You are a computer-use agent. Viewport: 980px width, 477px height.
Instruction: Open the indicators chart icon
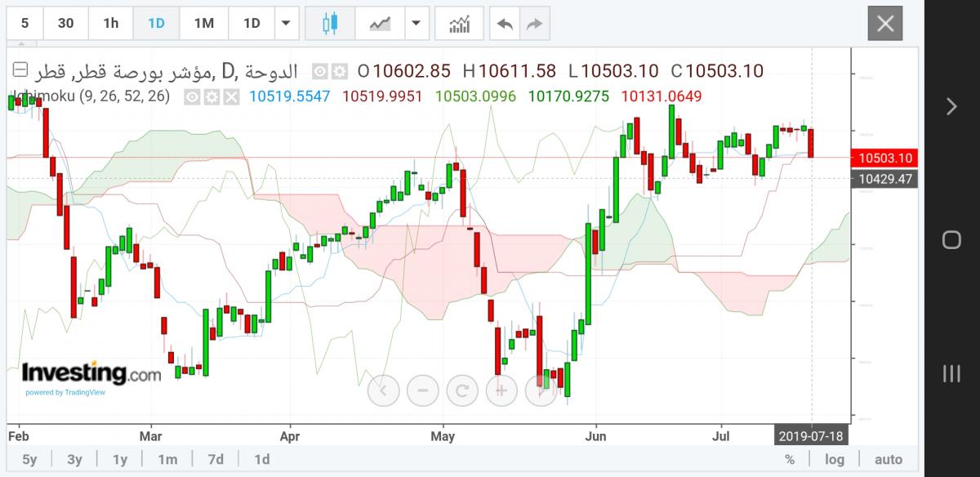pos(460,23)
